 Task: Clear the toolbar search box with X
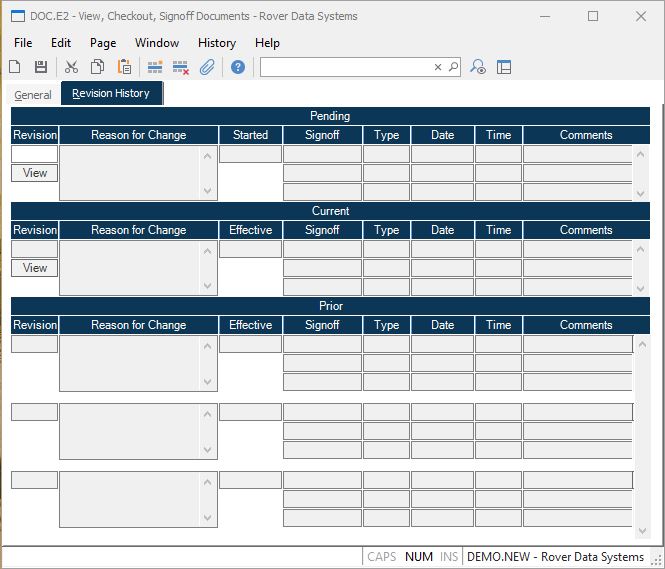(x=437, y=67)
